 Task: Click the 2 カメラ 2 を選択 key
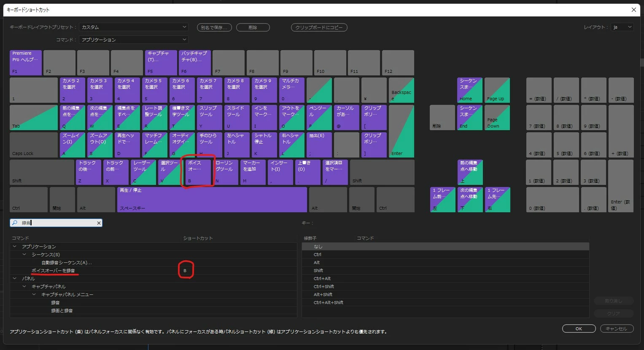(x=73, y=90)
